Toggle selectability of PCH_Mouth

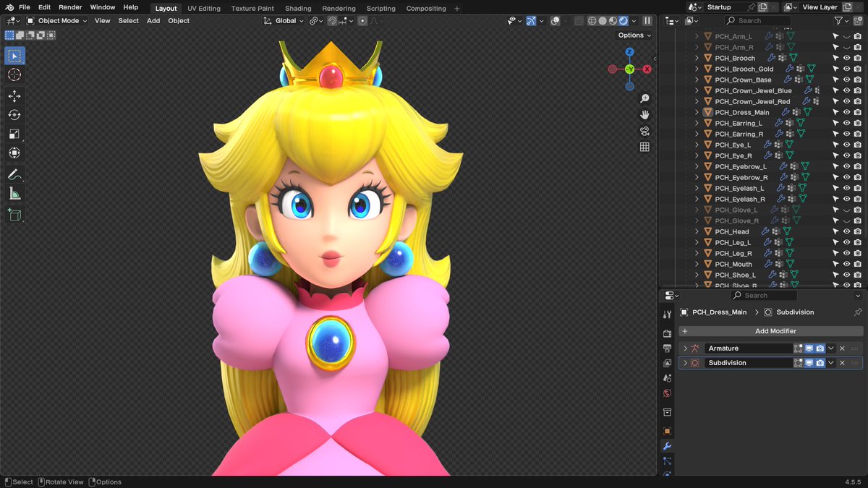835,265
